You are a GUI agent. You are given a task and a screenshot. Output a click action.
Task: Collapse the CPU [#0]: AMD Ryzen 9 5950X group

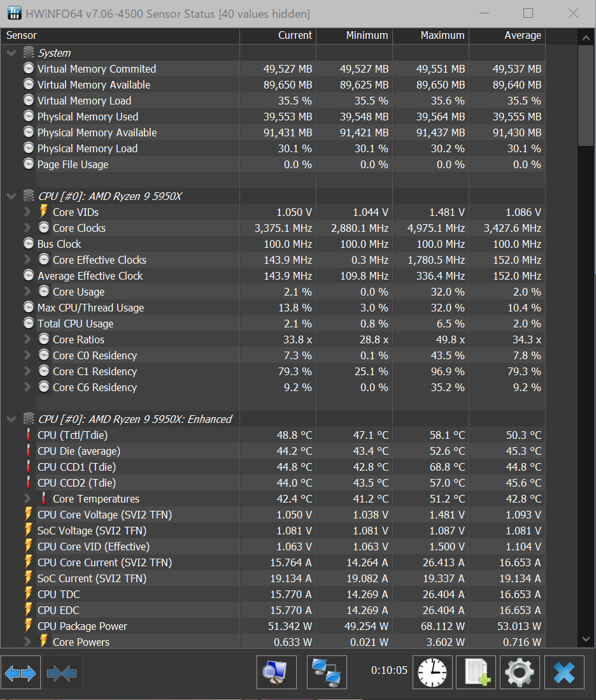11,196
